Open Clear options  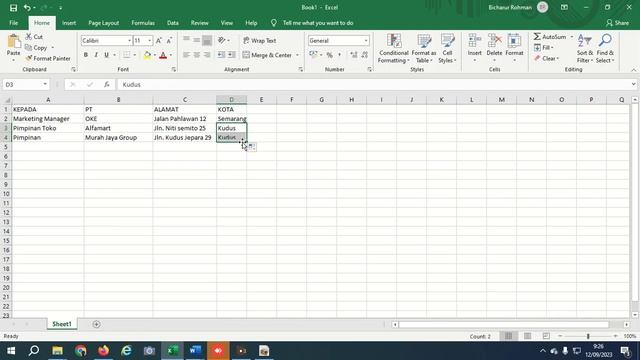[x=546, y=58]
